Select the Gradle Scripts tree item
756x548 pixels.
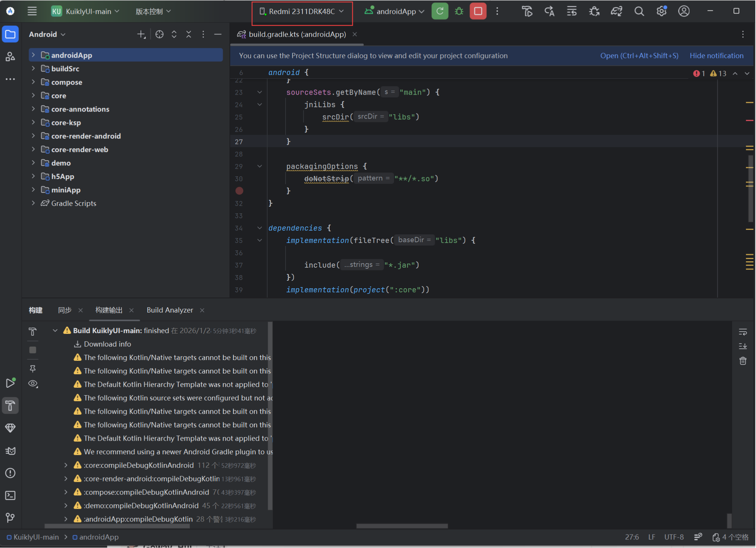click(73, 203)
